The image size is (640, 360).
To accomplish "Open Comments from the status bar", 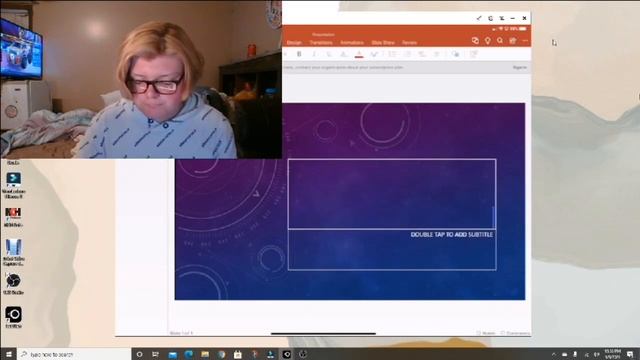I will (x=515, y=333).
